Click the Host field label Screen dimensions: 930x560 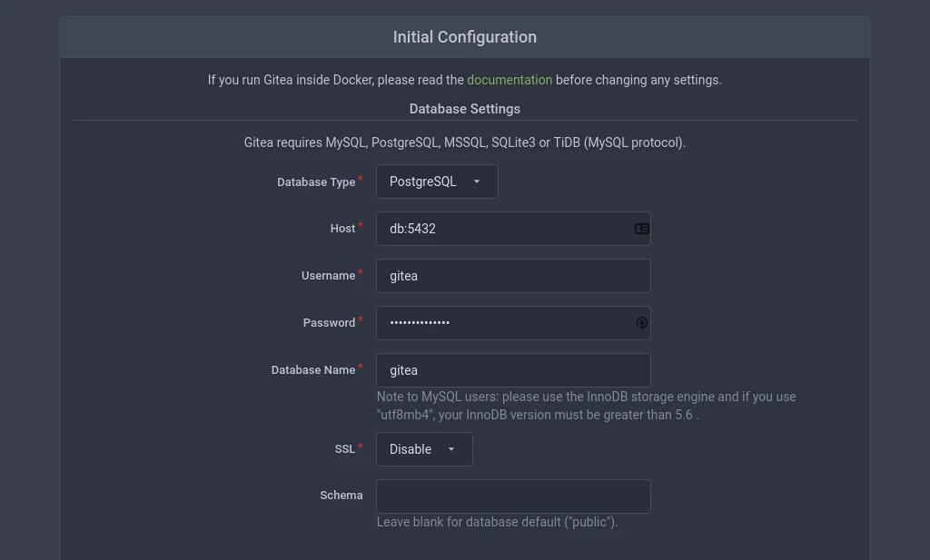[342, 228]
